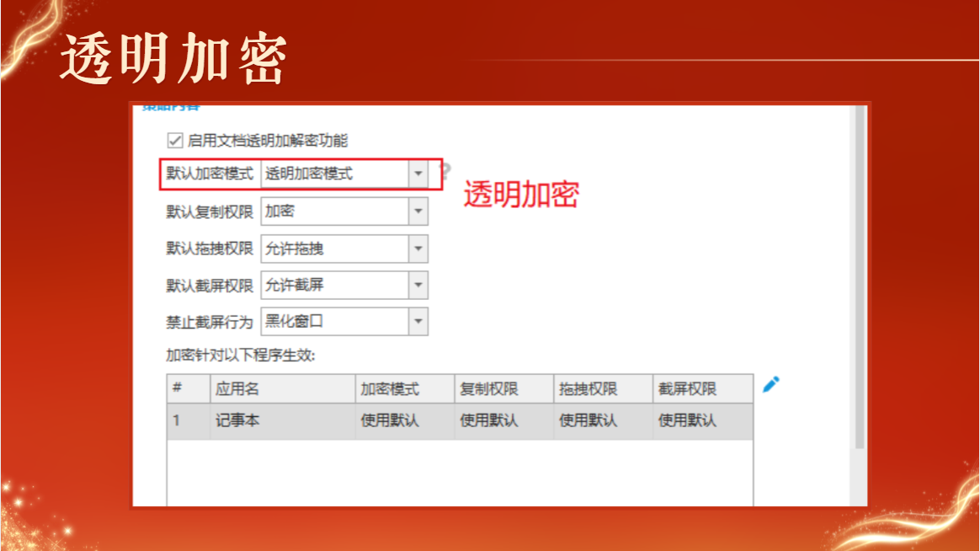The image size is (980, 551).
Task: Open the 默认截屏权限 dropdown arrow
Action: (418, 286)
